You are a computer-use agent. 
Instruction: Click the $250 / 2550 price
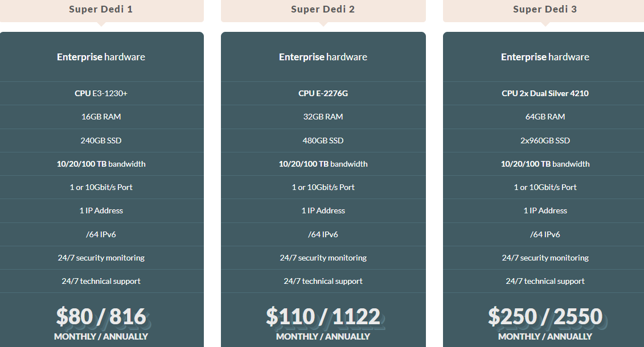coord(545,316)
